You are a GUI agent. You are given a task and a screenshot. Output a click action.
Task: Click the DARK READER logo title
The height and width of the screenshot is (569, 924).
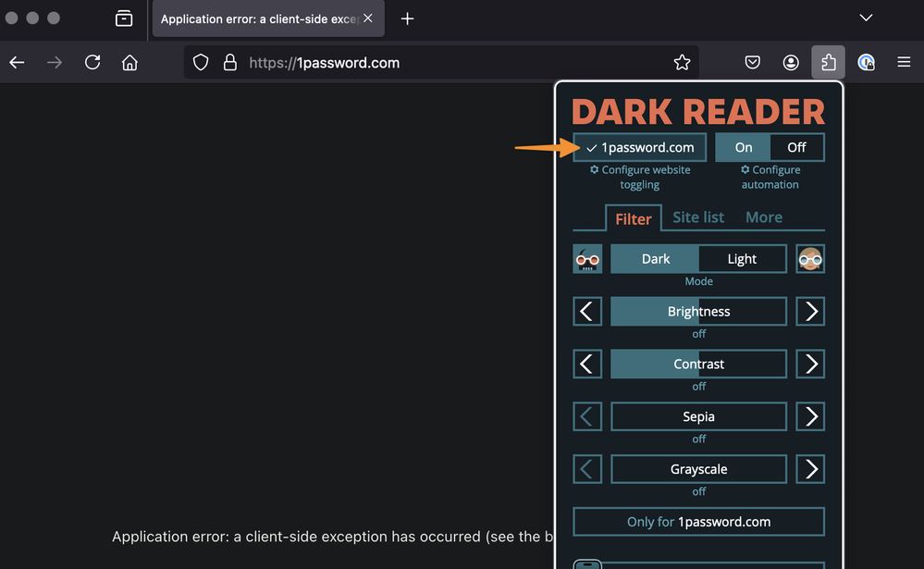(x=698, y=111)
